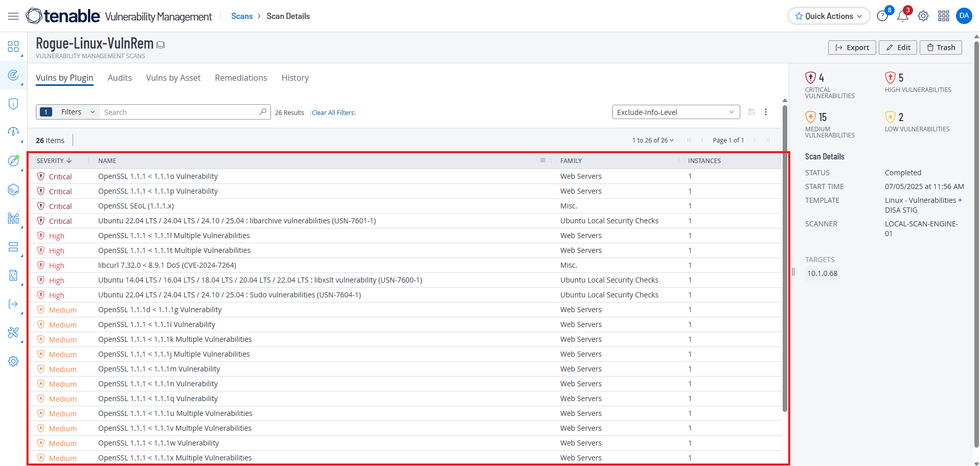Click the FAMILY column header
Viewport: 980px width, 466px height.
[x=571, y=160]
